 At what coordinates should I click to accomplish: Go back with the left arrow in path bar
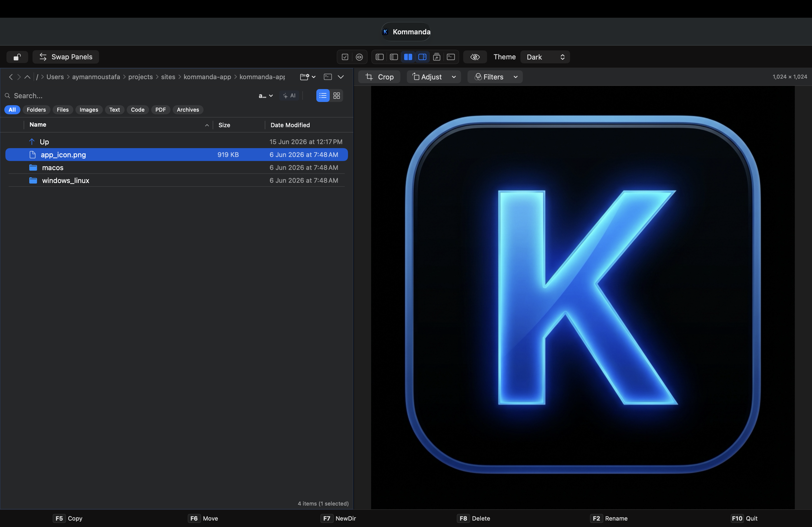click(11, 77)
